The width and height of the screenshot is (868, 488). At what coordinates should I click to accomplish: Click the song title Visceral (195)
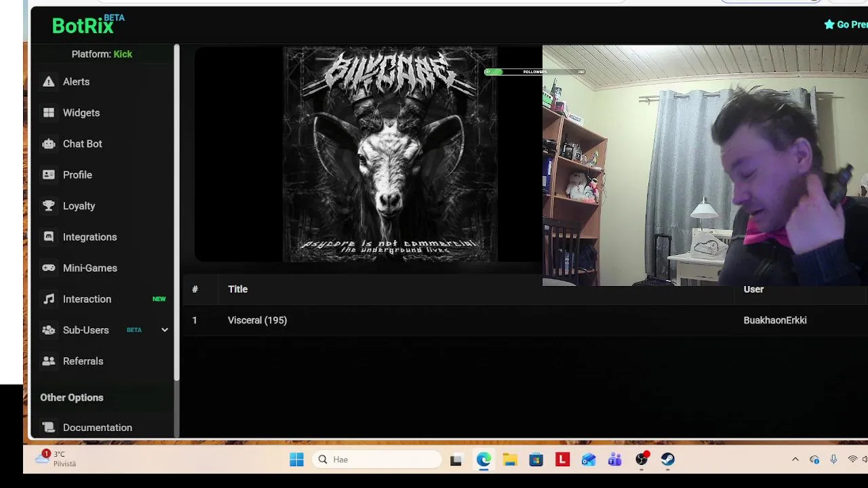(257, 321)
